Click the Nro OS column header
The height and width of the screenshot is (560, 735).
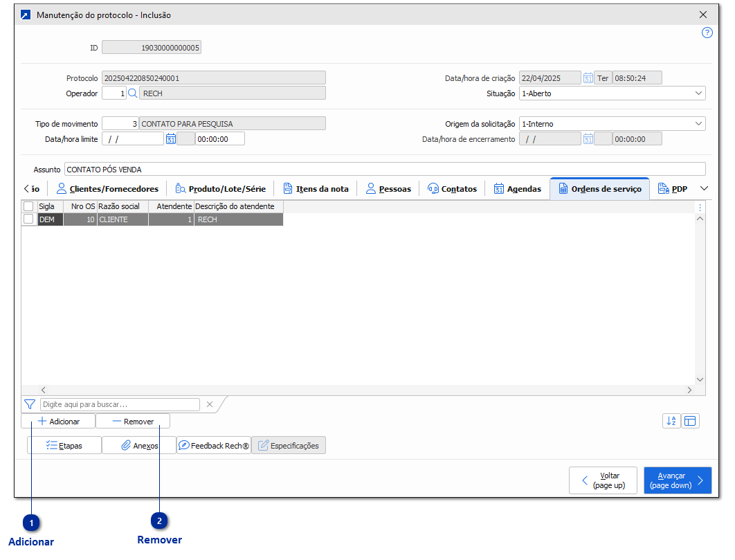click(80, 206)
